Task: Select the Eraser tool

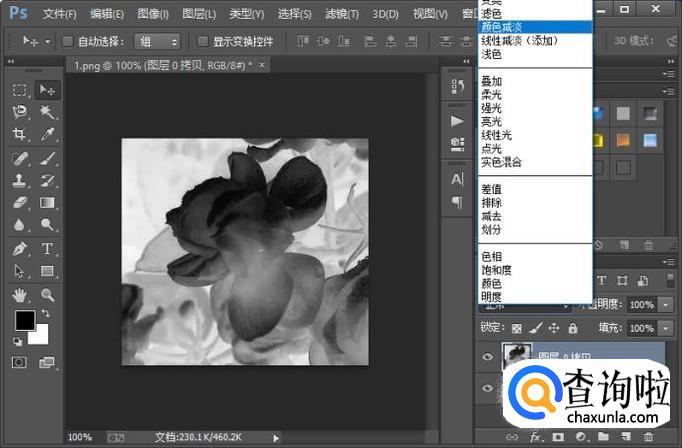Action: point(20,203)
